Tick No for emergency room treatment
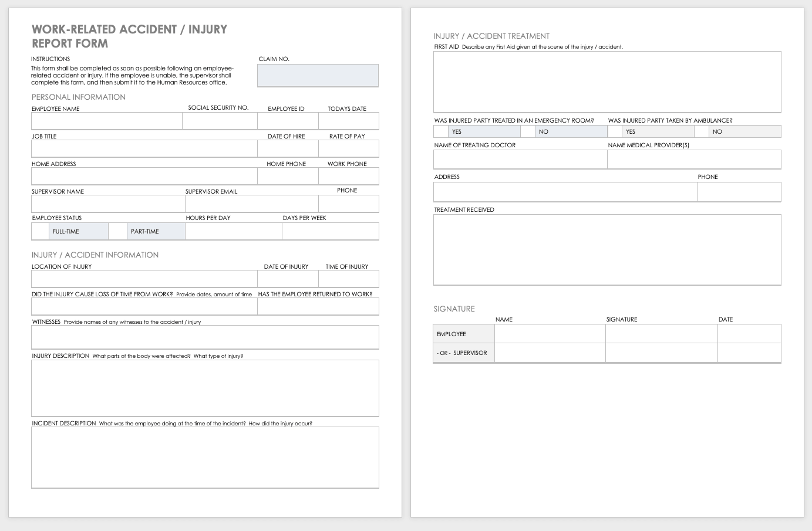Screen dimensions: 812x531 tap(527, 132)
